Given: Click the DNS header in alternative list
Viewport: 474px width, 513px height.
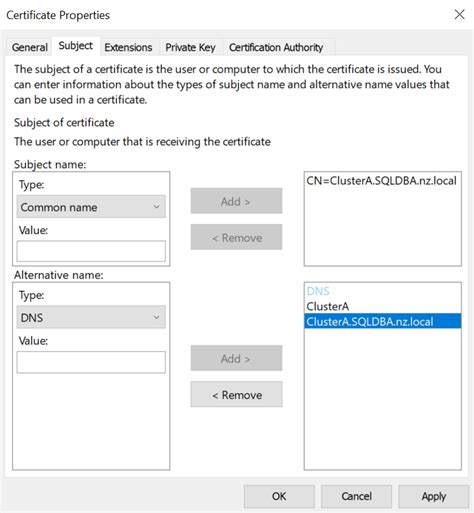Looking at the screenshot, I should pyautogui.click(x=318, y=291).
